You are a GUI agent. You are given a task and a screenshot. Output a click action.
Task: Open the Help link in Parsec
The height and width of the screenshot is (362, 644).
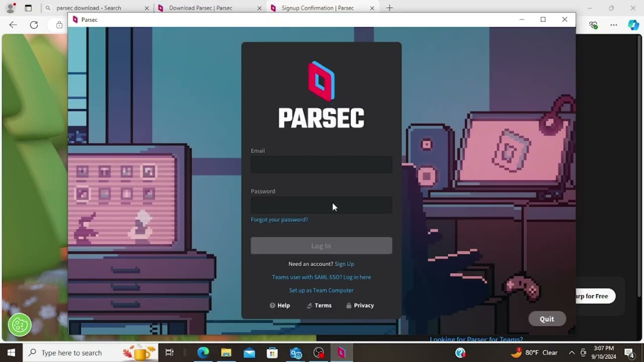[x=280, y=305]
